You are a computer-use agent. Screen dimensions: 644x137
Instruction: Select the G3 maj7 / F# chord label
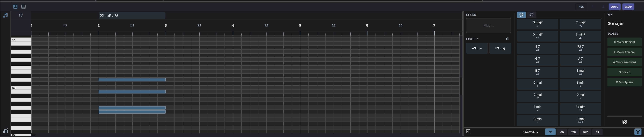pos(132,15)
